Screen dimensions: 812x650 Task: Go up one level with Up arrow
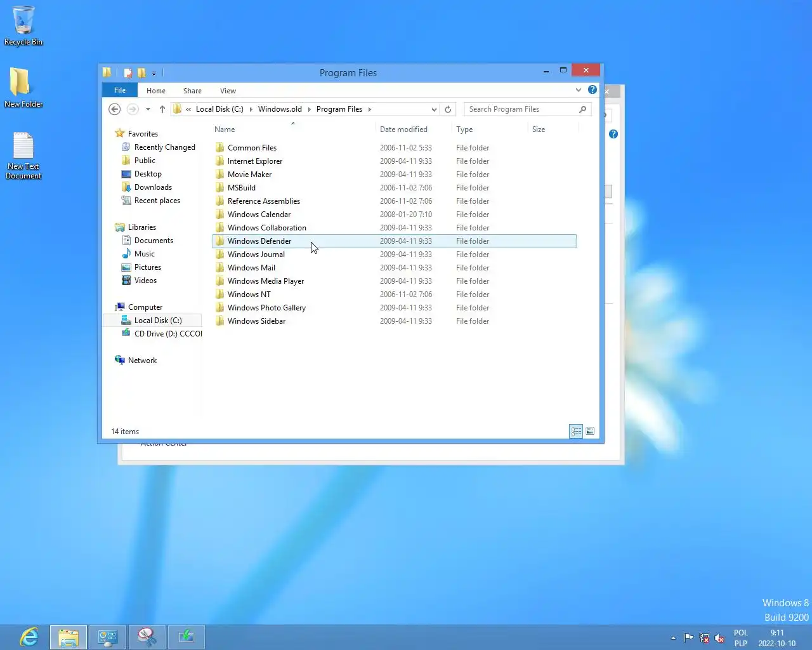(162, 109)
